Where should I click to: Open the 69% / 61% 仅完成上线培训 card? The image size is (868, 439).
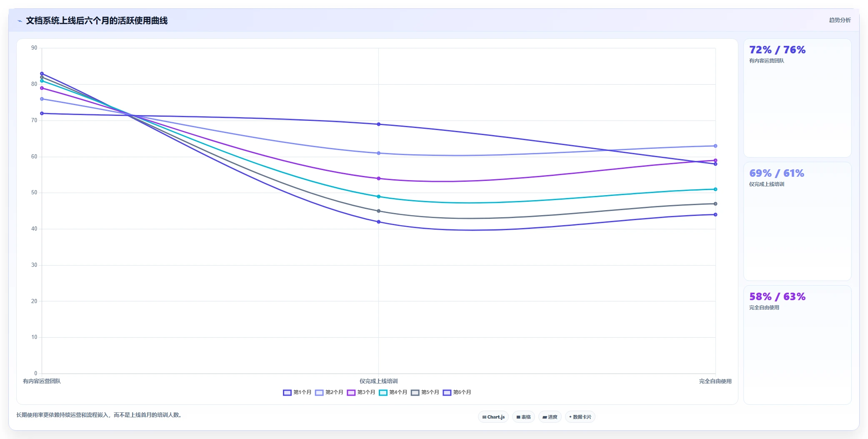click(797, 221)
